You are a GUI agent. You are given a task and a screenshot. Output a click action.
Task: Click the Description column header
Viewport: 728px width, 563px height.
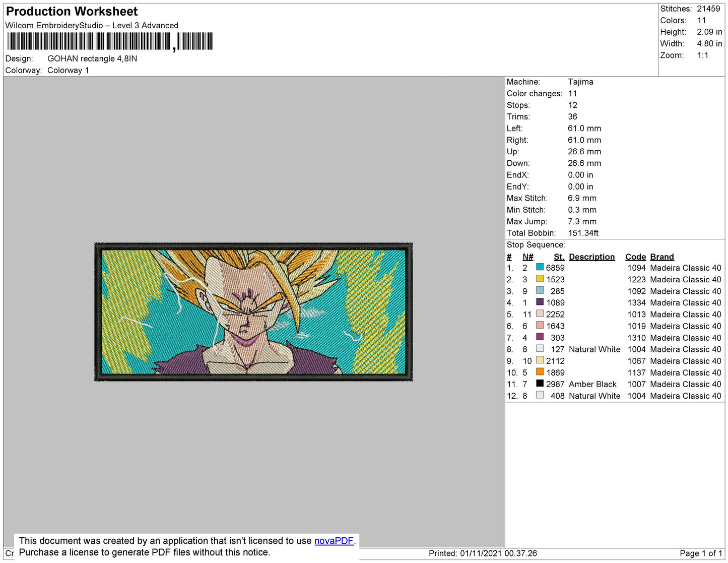click(591, 257)
